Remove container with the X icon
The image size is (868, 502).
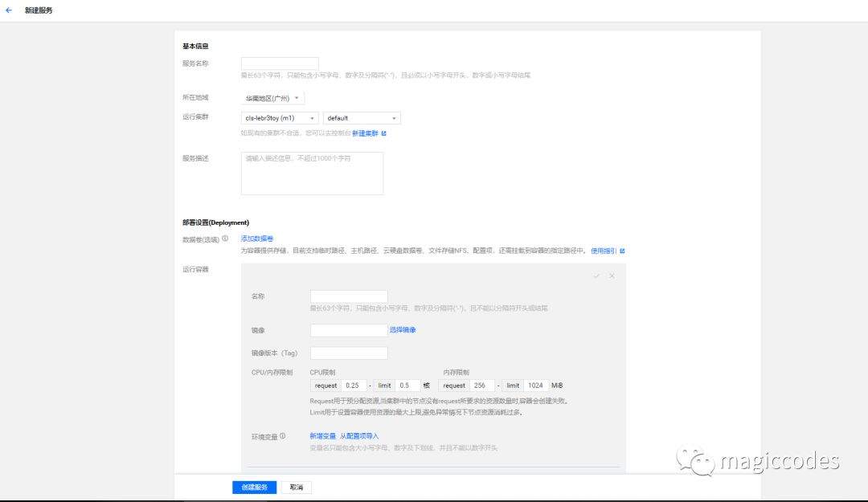coord(612,275)
